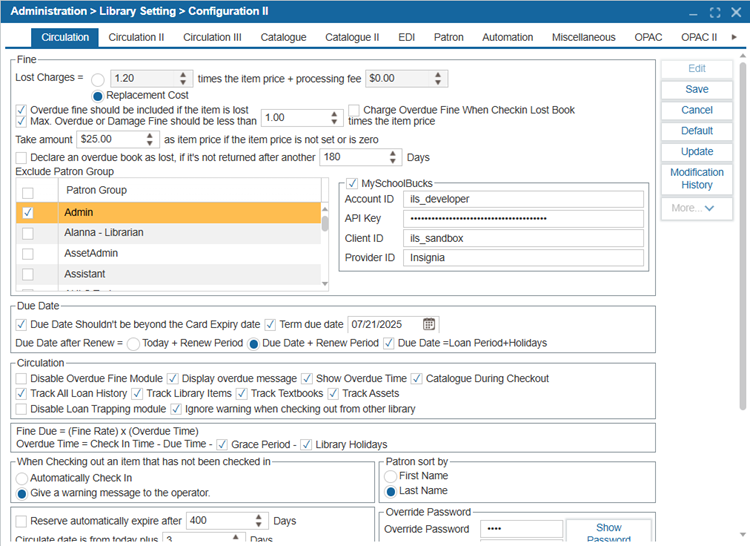Viewport: 750px width, 546px height.
Task: Enable Disable Overdue Fine Module checkbox
Action: point(22,379)
